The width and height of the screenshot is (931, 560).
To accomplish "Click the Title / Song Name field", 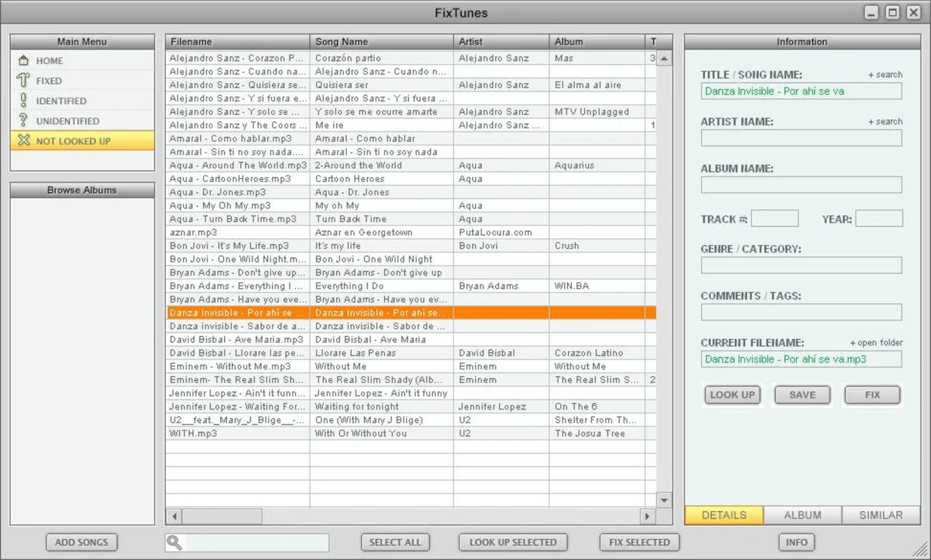I will coord(801,91).
